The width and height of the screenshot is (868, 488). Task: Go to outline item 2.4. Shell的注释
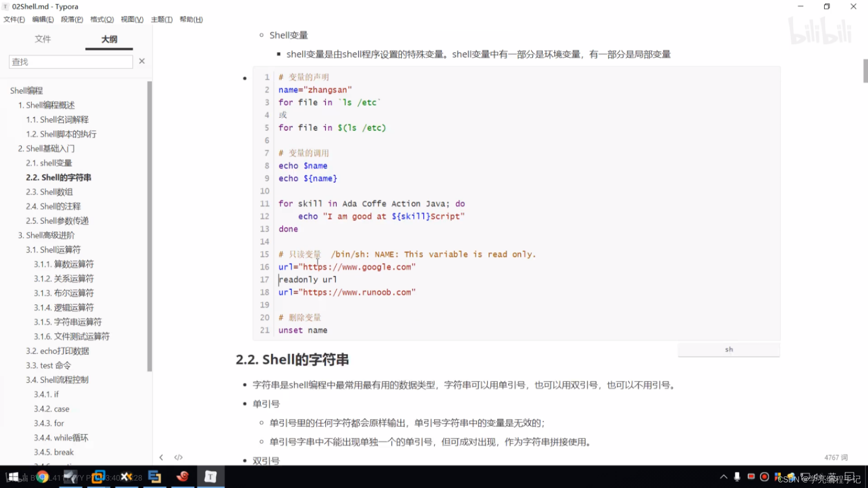pos(53,206)
